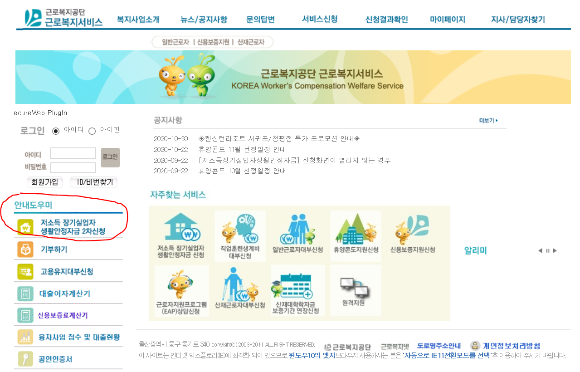Select the 신용보증지원 sub-tab
This screenshot has height=372, width=580.
point(213,42)
